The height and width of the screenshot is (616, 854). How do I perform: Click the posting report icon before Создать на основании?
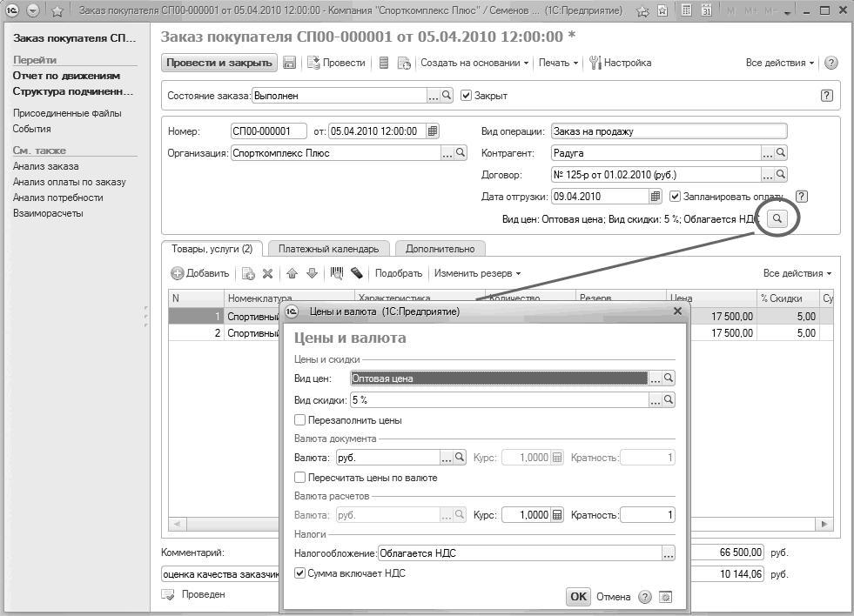tap(404, 63)
